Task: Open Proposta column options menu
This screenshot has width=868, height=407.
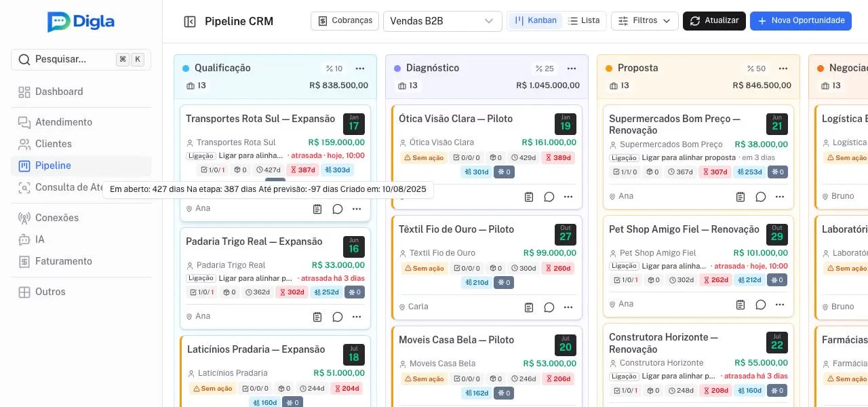Action: tap(783, 69)
